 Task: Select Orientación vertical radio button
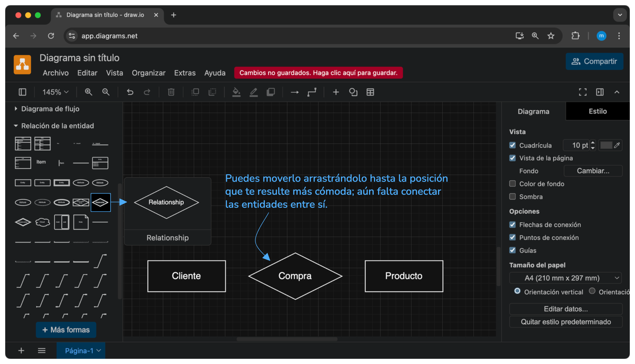pos(517,291)
